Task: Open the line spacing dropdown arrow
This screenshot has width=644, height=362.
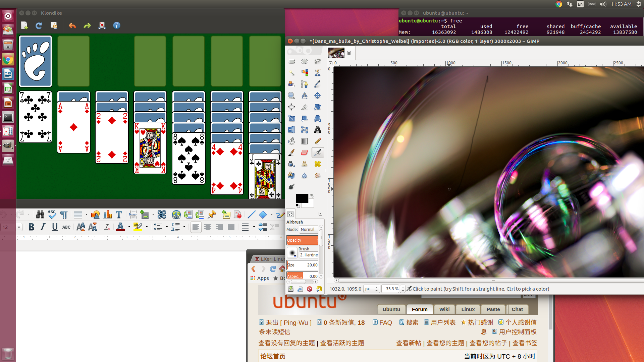Action: 254,227
